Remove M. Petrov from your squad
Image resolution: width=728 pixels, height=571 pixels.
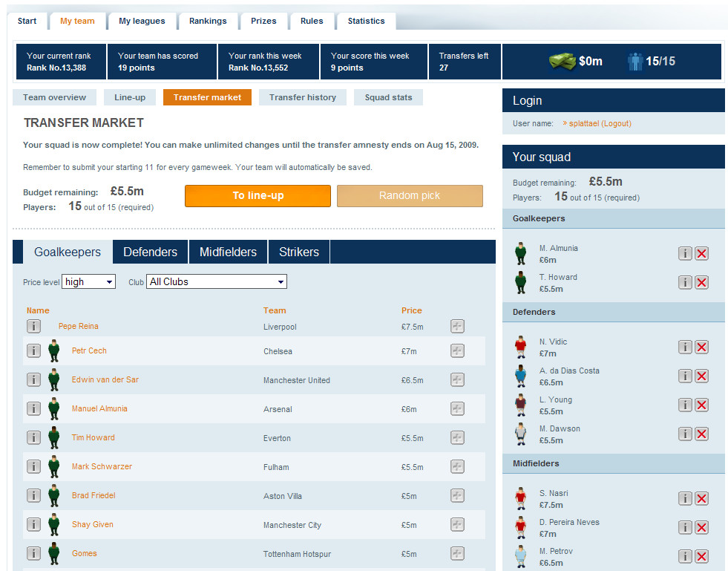[x=701, y=556]
